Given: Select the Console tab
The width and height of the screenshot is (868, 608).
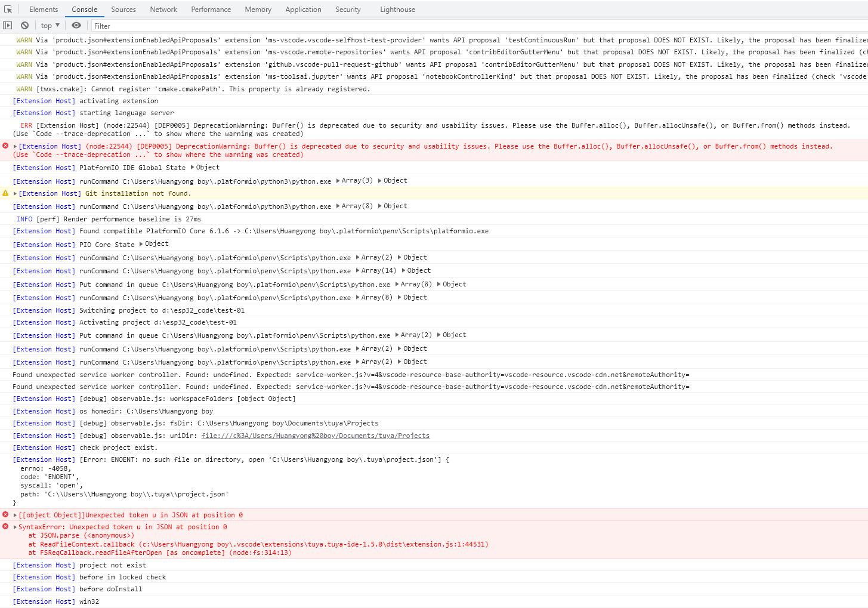Looking at the screenshot, I should 85,10.
